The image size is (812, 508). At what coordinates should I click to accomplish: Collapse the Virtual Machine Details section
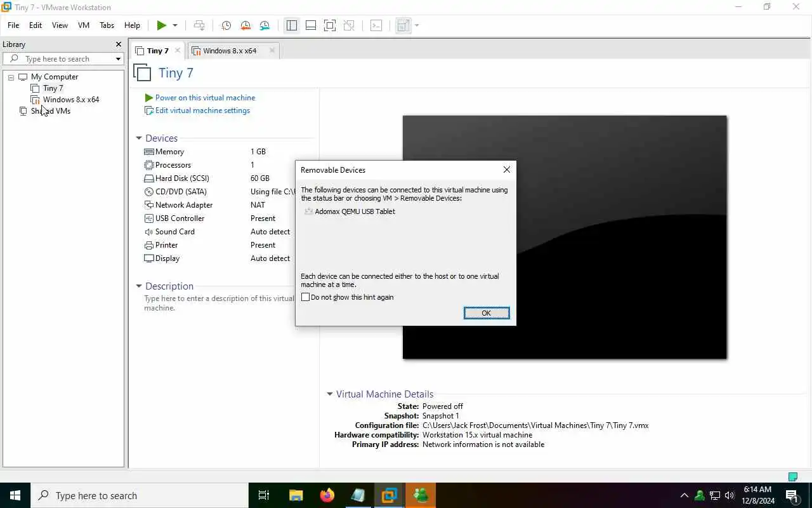330,394
